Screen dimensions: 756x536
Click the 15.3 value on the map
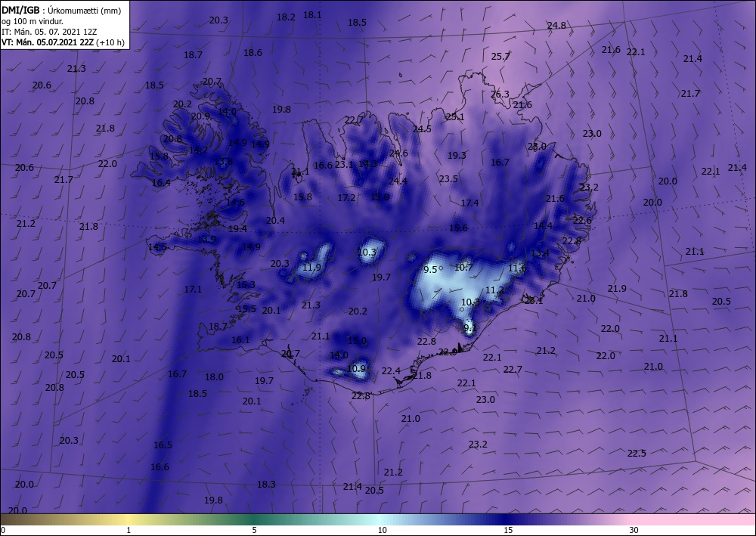click(x=246, y=285)
